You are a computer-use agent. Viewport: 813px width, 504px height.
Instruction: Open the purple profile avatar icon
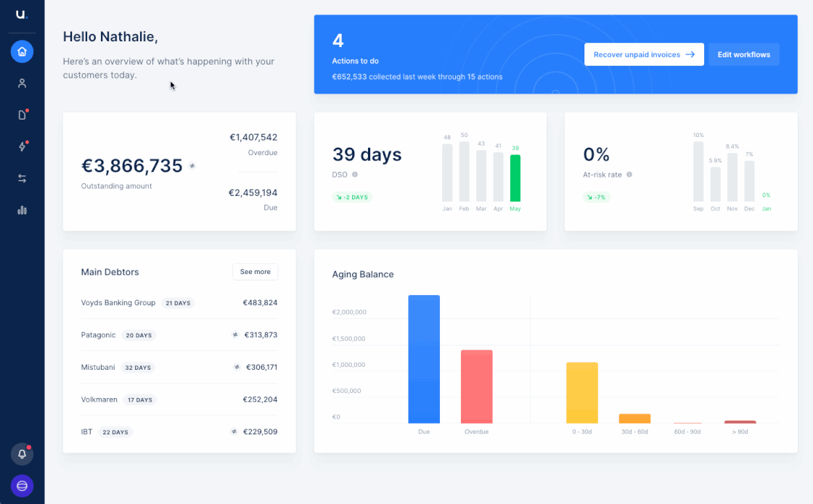tap(22, 486)
